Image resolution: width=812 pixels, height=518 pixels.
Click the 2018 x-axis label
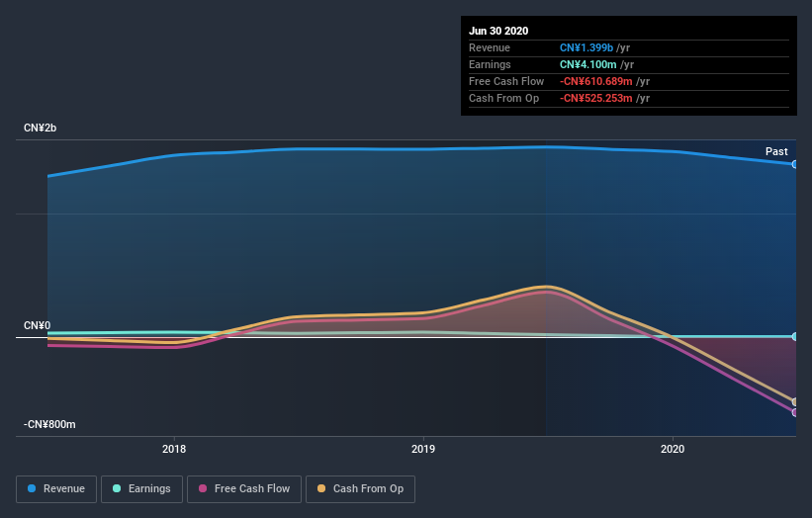point(174,449)
